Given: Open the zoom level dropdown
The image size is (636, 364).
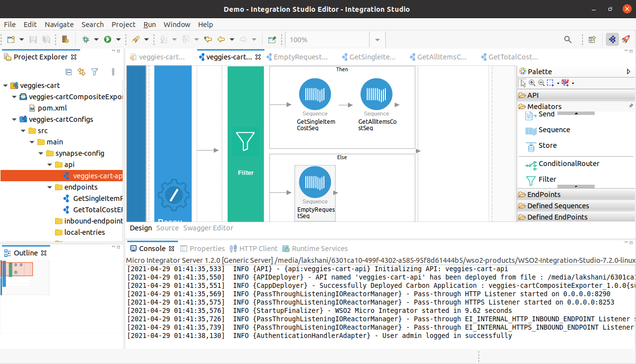Looking at the screenshot, I should click(x=377, y=40).
